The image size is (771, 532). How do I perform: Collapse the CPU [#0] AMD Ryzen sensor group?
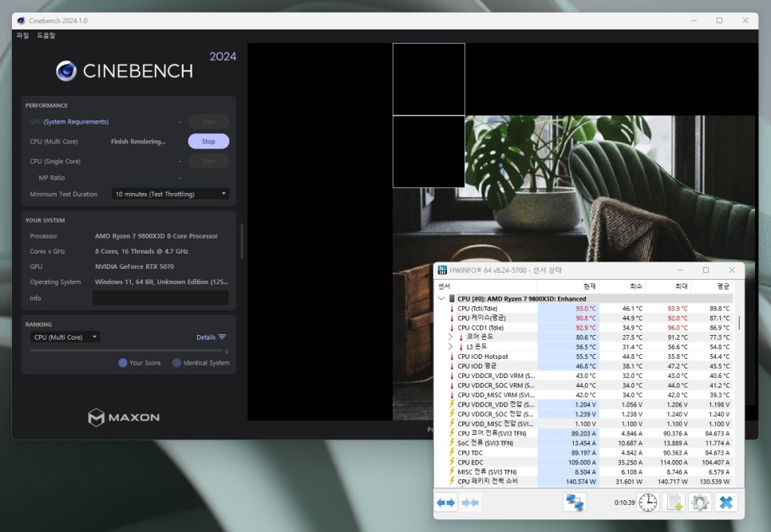tap(441, 298)
